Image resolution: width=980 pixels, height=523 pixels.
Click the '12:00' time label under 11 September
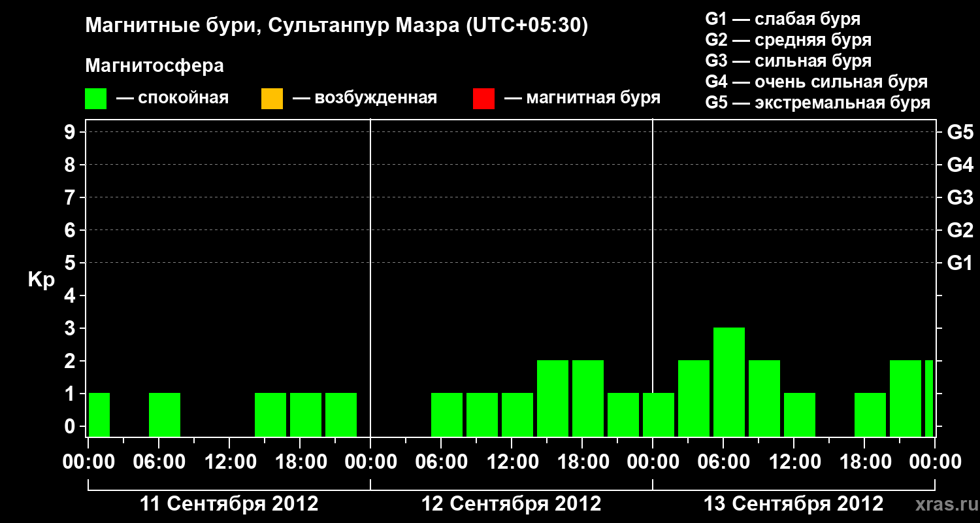pyautogui.click(x=229, y=462)
